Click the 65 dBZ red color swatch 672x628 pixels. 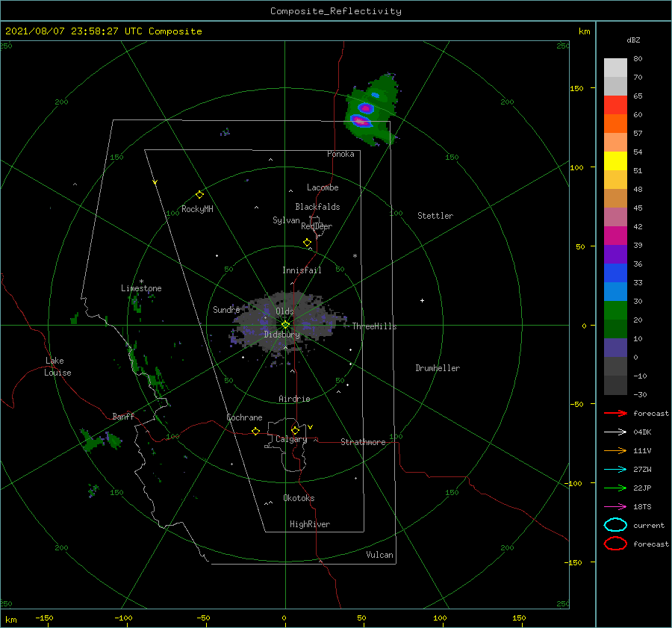coord(615,105)
